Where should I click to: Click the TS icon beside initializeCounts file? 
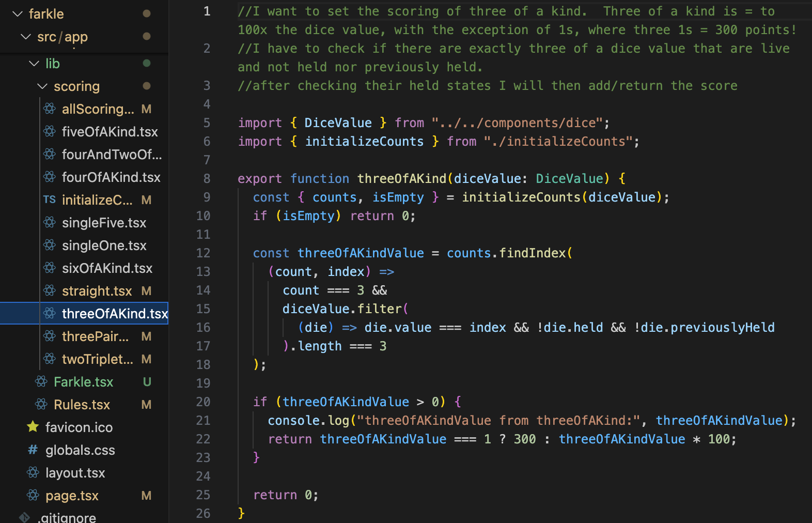(x=50, y=200)
